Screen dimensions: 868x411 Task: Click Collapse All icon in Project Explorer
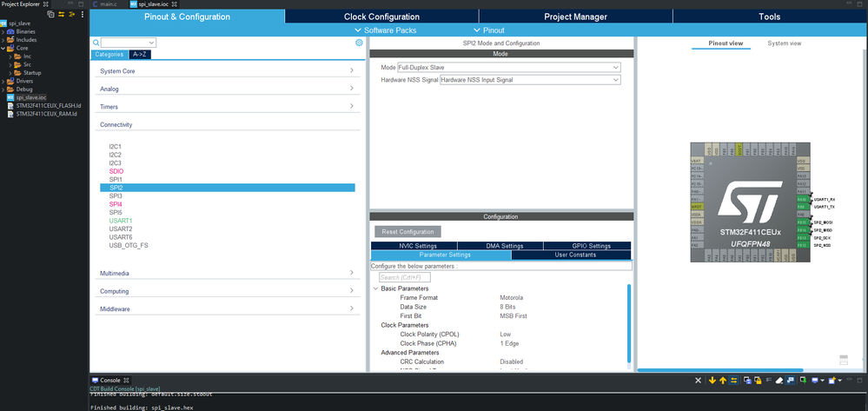tap(50, 14)
